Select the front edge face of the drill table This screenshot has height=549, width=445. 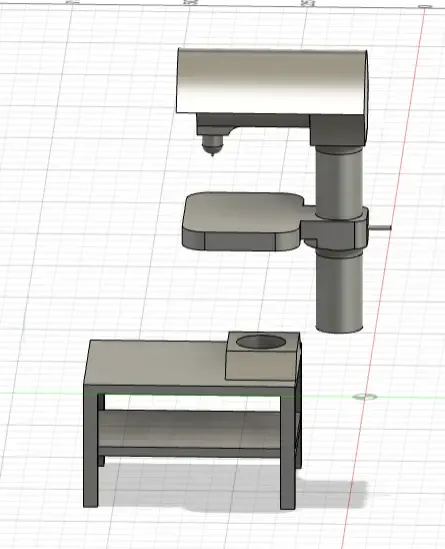[240, 242]
